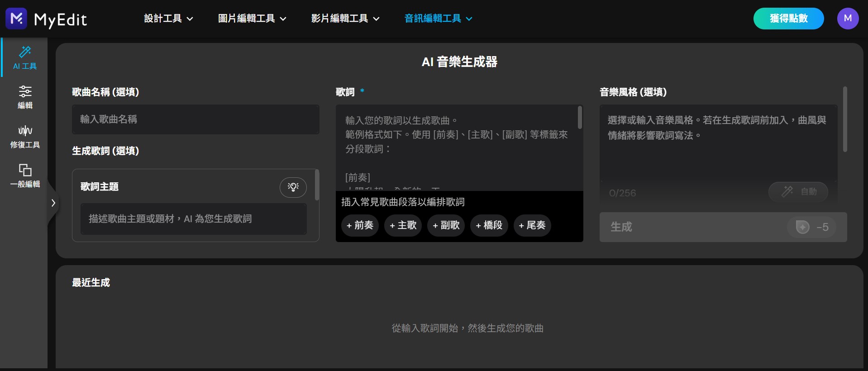Select the 一般編輯 sidebar icon
868x371 pixels.
click(x=25, y=170)
